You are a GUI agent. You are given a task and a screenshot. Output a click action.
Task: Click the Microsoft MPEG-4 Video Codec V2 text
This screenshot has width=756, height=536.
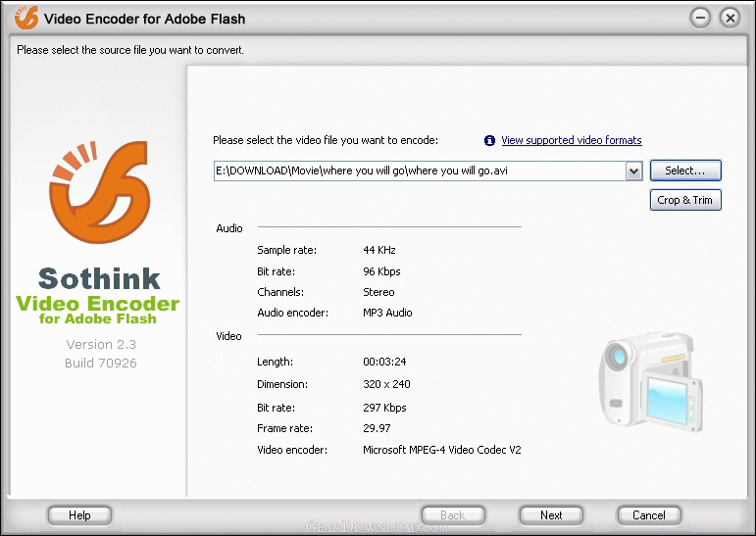point(442,450)
